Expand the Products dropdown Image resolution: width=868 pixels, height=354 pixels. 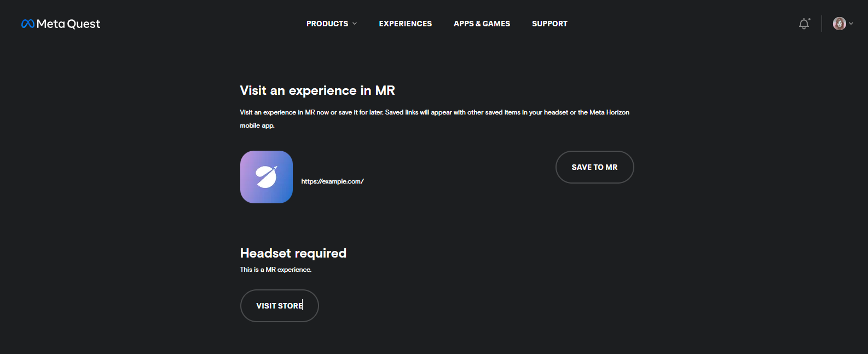332,24
